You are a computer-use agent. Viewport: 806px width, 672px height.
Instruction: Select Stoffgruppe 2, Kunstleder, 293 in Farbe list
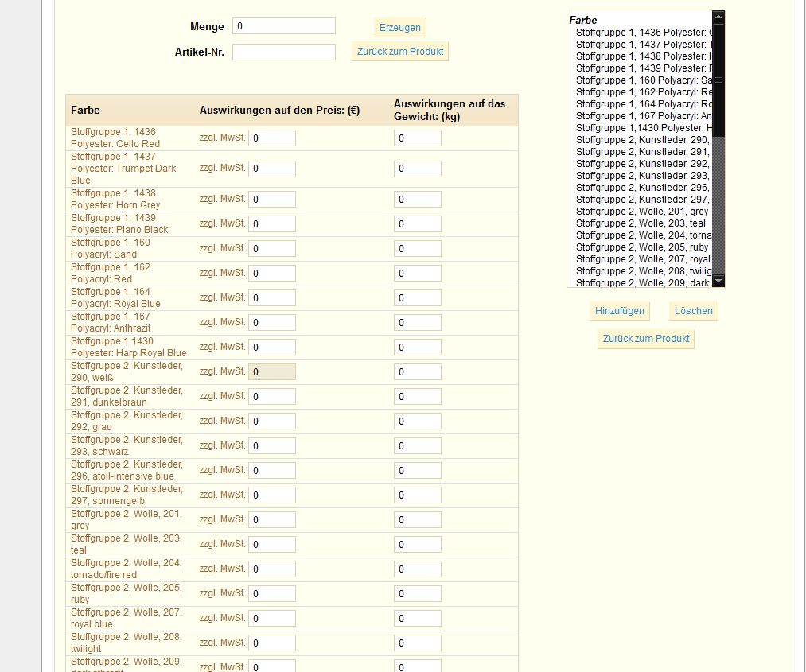coord(644,175)
